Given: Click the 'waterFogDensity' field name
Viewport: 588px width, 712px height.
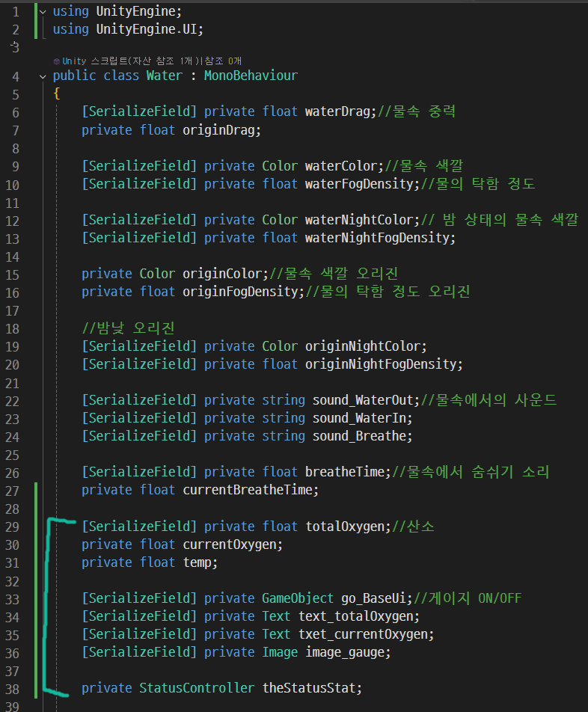Looking at the screenshot, I should [359, 184].
